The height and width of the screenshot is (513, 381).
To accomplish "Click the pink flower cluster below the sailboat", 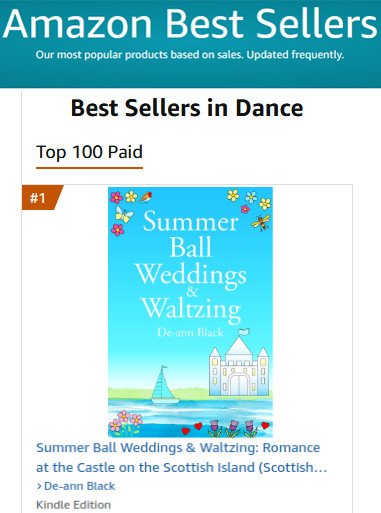I will (x=126, y=422).
